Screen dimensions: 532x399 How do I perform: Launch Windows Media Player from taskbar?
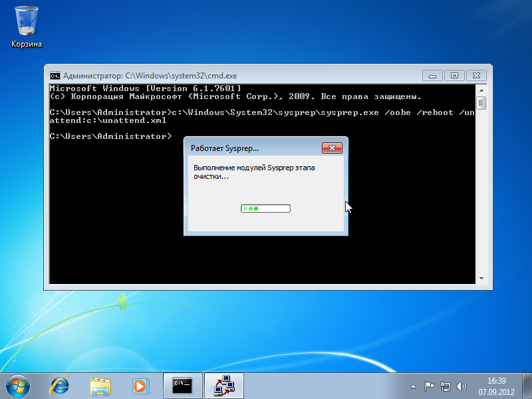(140, 386)
